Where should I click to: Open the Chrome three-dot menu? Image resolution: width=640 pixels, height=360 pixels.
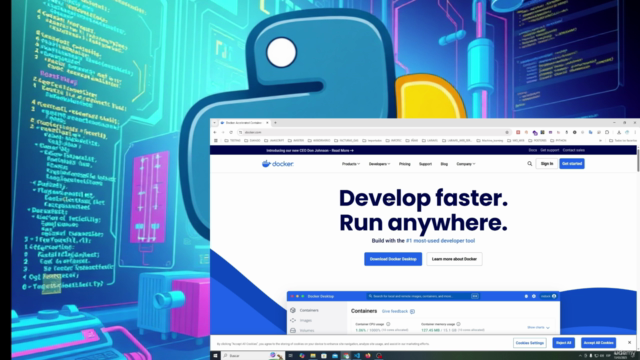635,132
